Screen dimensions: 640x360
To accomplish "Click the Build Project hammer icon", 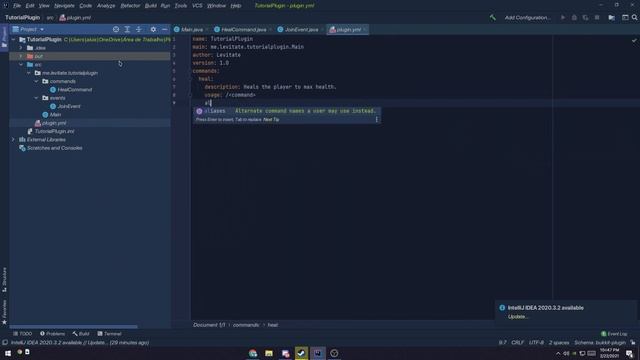I will (493, 18).
